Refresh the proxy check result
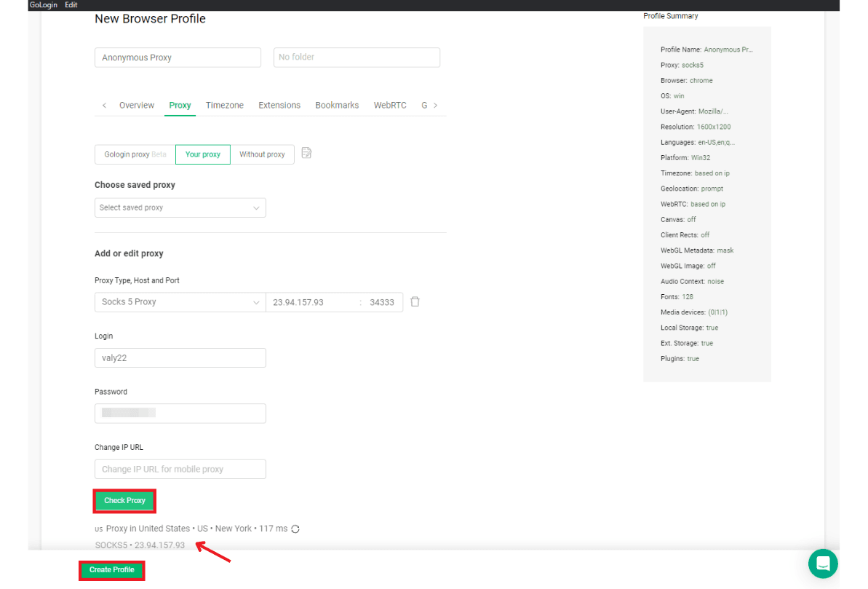Screen dimensions: 868x589 295,529
